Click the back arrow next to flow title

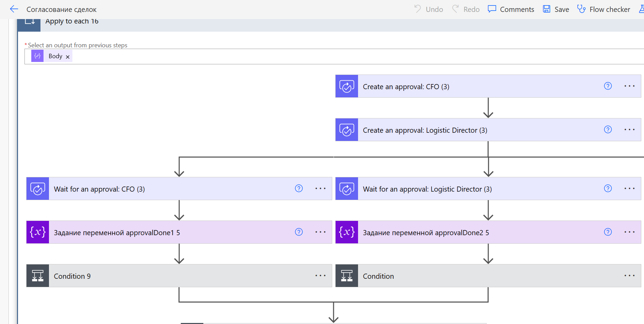14,9
